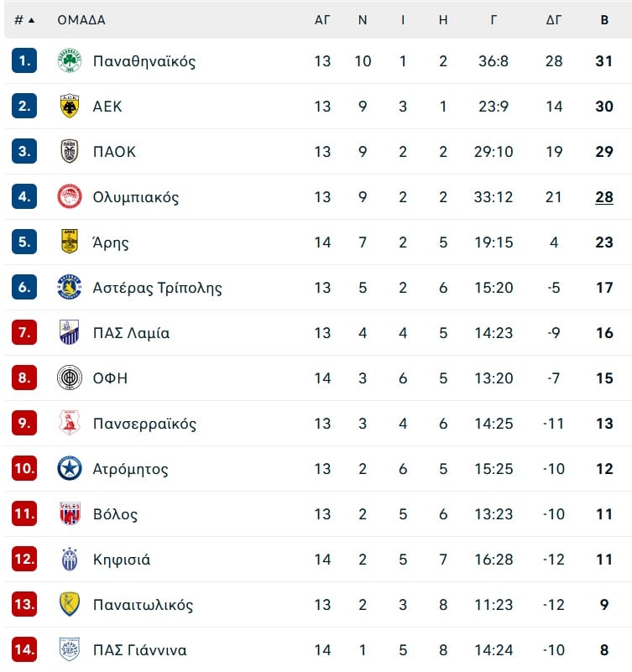Click the Παναιτωλικός yellow shield crest
The height and width of the screenshot is (672, 632).
pyautogui.click(x=69, y=604)
